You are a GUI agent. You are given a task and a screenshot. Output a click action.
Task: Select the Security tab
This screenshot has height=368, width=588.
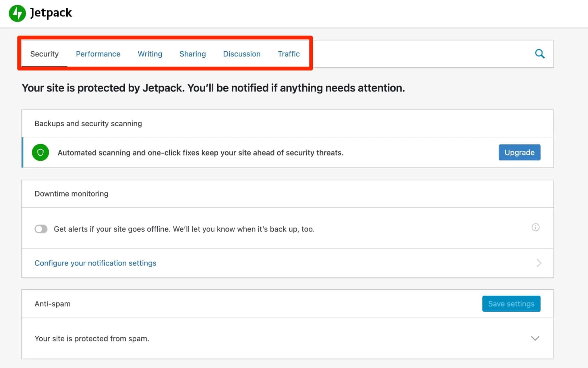pos(44,54)
